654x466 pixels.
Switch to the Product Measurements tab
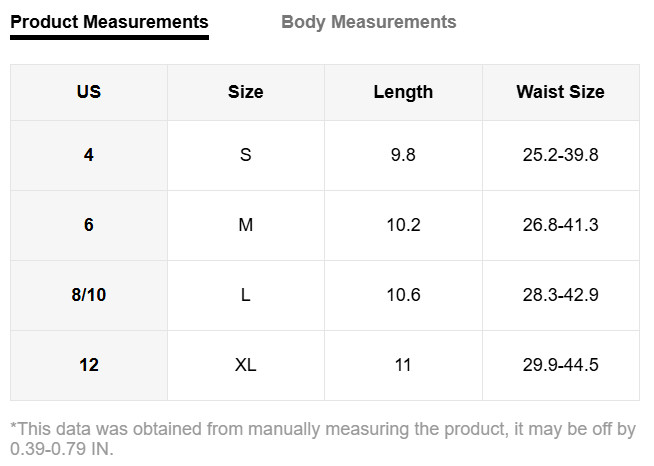click(109, 22)
